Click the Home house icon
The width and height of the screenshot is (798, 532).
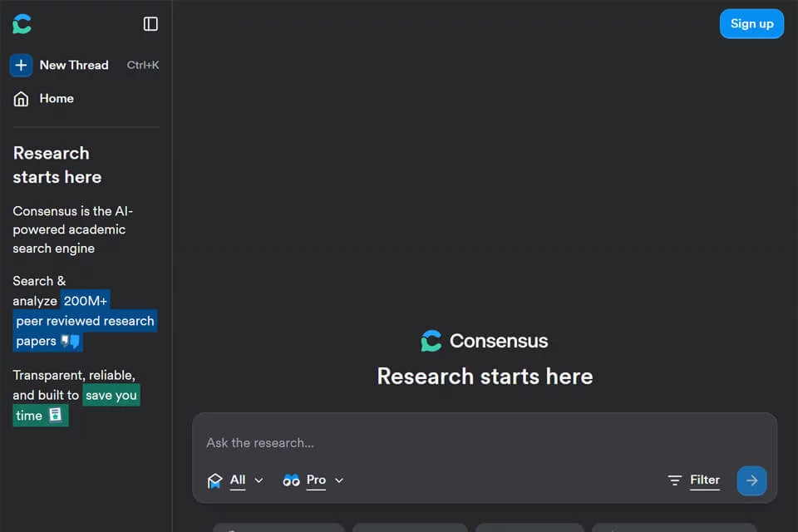21,99
